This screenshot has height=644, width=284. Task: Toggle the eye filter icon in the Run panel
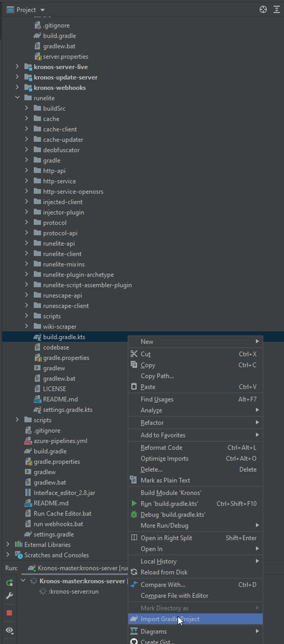point(9,630)
